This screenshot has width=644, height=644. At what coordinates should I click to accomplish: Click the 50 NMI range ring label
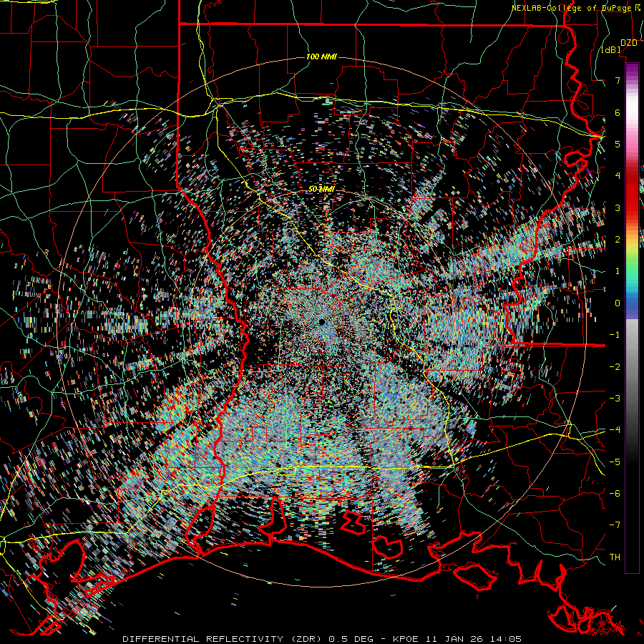tap(321, 189)
